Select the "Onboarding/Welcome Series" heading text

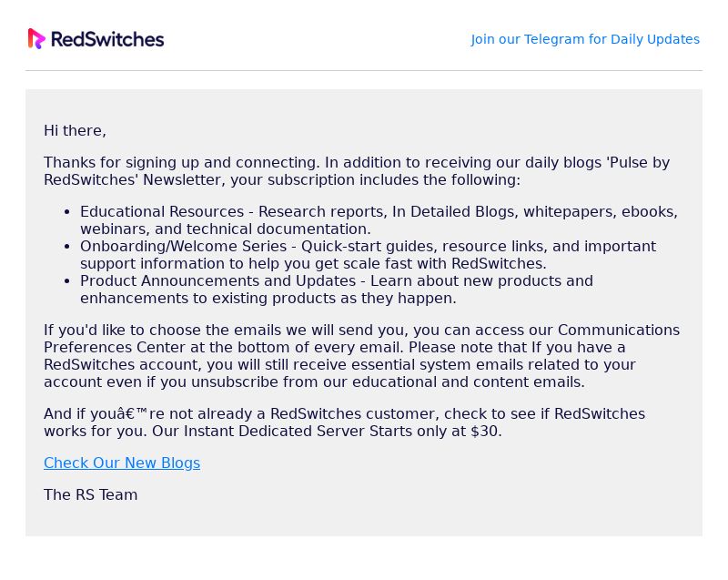[x=184, y=246]
